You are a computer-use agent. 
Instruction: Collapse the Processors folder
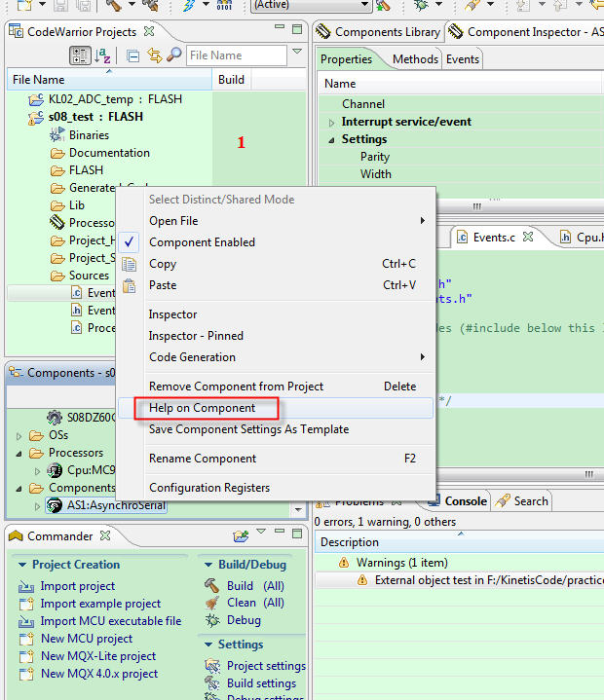pyautogui.click(x=19, y=454)
